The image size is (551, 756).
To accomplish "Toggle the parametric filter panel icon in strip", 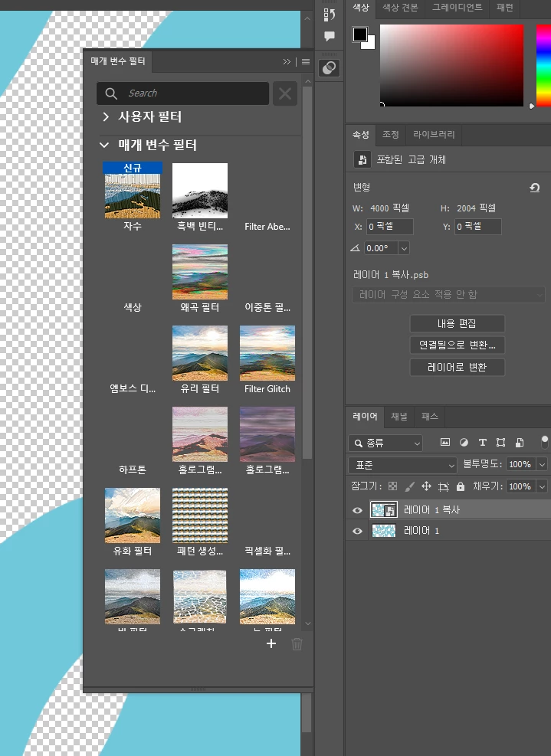I will (x=330, y=68).
